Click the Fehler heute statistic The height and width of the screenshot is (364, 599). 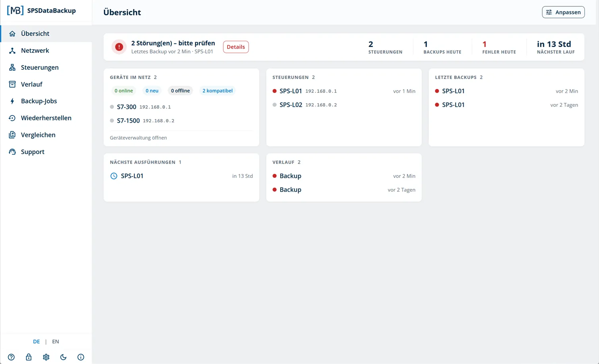point(499,47)
